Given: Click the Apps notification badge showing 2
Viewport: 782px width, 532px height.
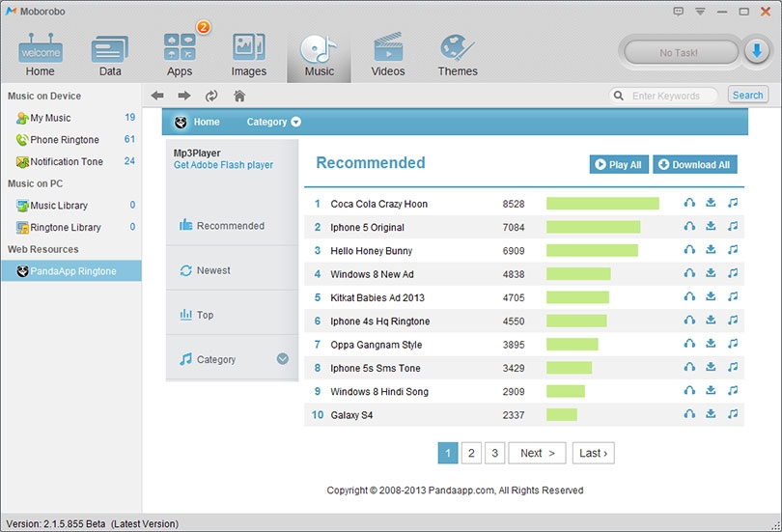Looking at the screenshot, I should (x=203, y=26).
